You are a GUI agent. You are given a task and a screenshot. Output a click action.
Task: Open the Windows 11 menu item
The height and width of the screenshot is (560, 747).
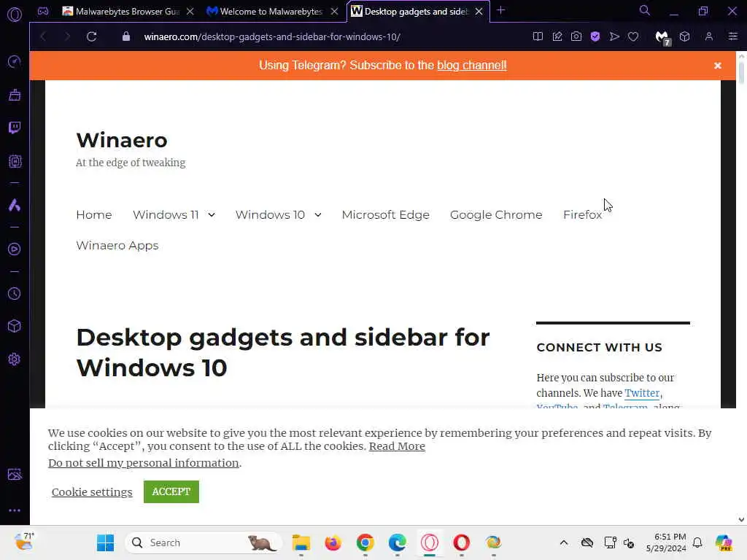(166, 215)
